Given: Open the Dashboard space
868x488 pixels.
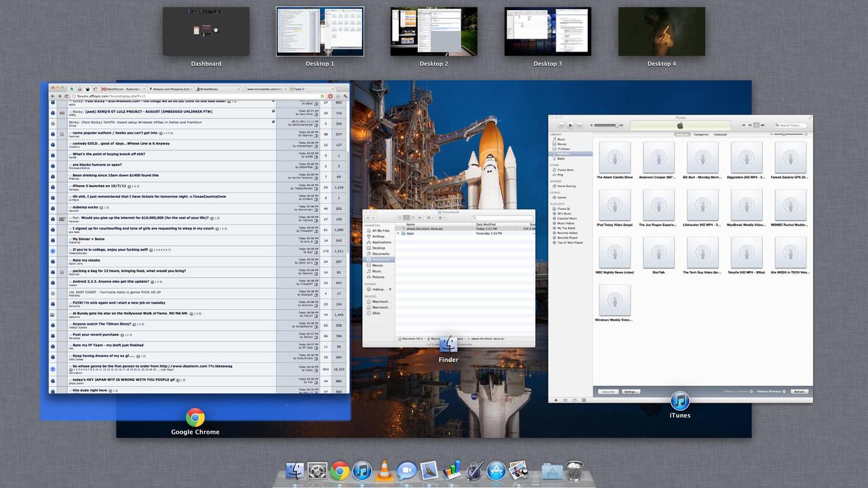Looking at the screenshot, I should tap(206, 31).
